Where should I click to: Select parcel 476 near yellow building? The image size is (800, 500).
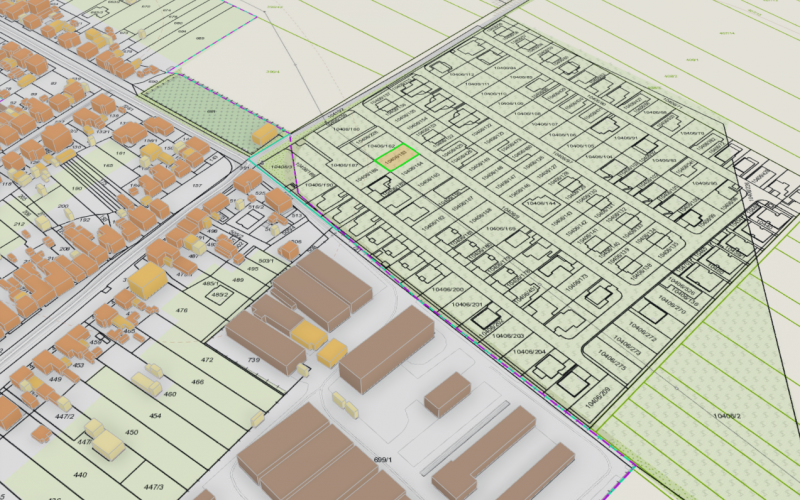click(182, 310)
